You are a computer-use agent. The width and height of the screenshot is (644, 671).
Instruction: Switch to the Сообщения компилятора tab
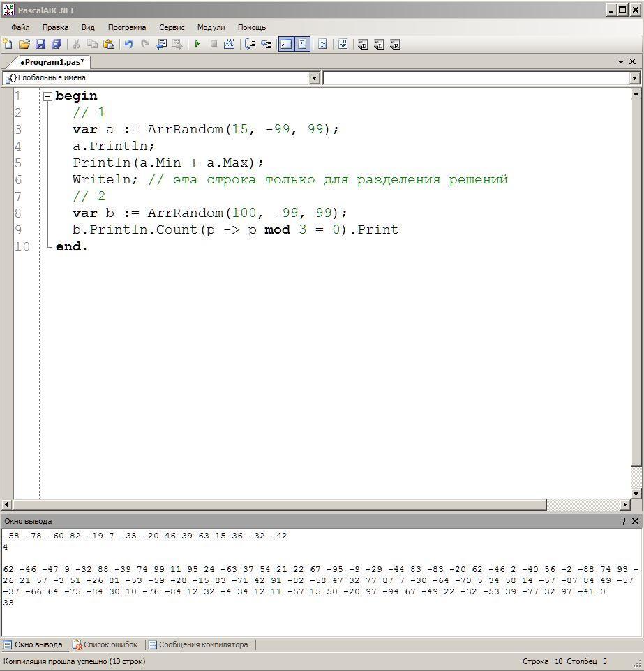click(x=199, y=644)
